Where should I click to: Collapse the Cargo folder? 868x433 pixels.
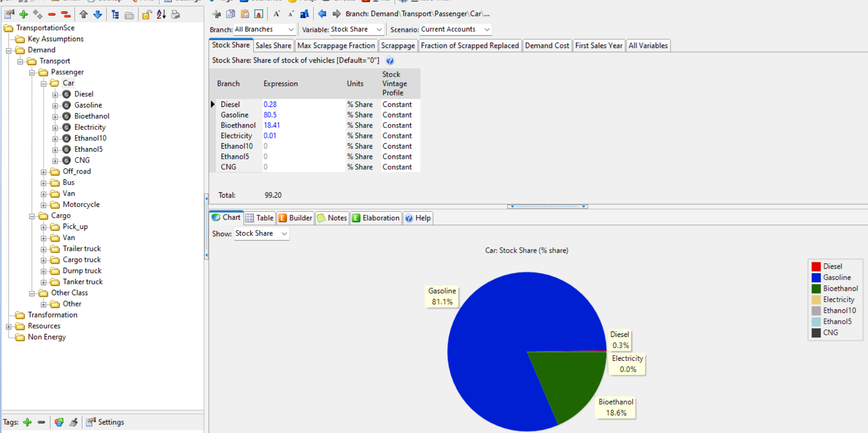(x=32, y=216)
